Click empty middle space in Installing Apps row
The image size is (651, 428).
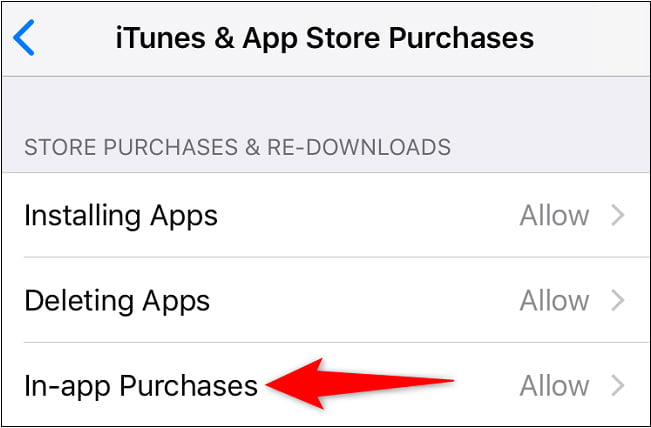tap(365, 215)
